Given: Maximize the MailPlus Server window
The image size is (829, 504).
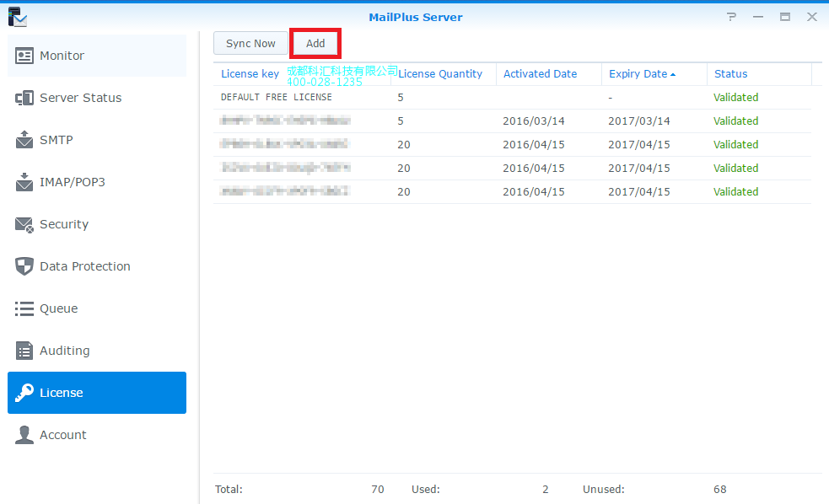Looking at the screenshot, I should pos(785,17).
